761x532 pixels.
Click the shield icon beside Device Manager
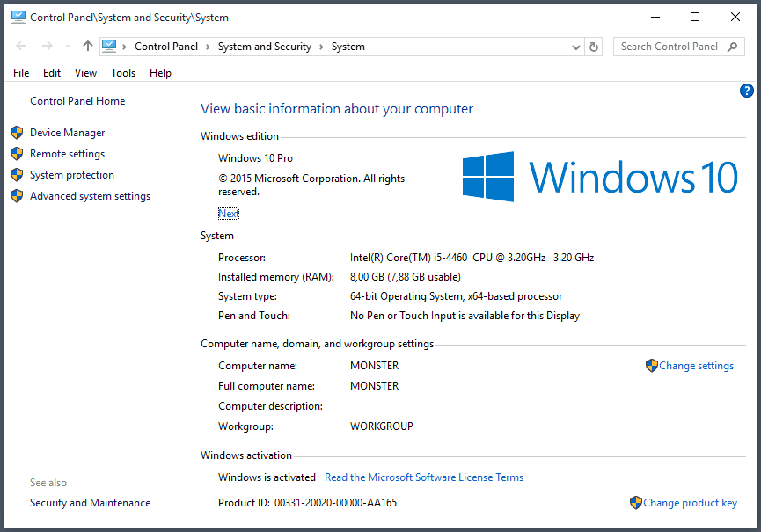(x=17, y=133)
